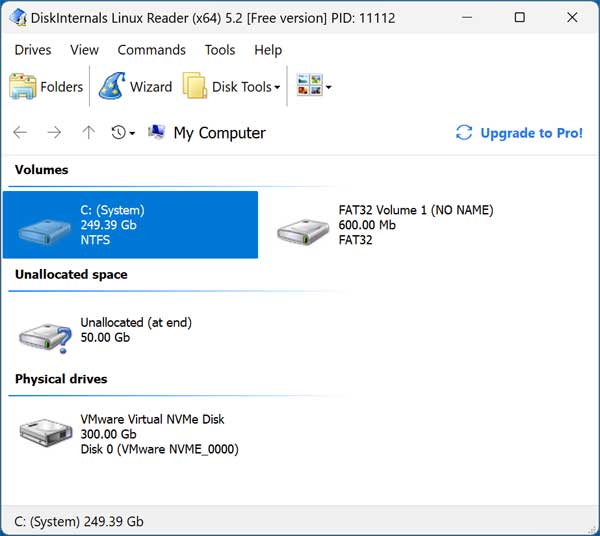Go up one level arrow
600x536 pixels.
coord(88,133)
